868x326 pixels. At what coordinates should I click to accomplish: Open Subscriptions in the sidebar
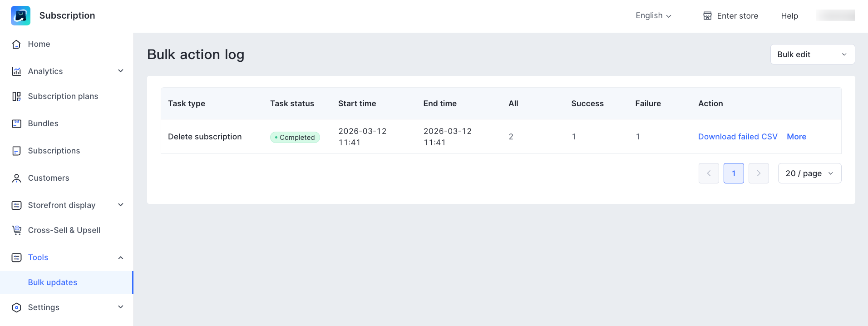pos(54,151)
